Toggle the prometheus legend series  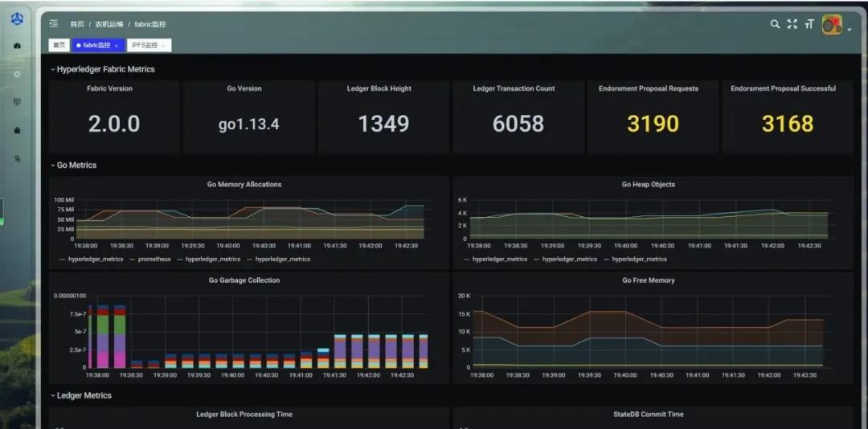(154, 259)
